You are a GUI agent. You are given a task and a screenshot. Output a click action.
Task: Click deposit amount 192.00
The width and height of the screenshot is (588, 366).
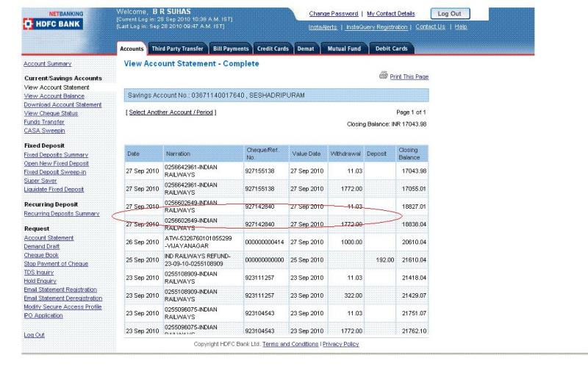click(x=385, y=260)
